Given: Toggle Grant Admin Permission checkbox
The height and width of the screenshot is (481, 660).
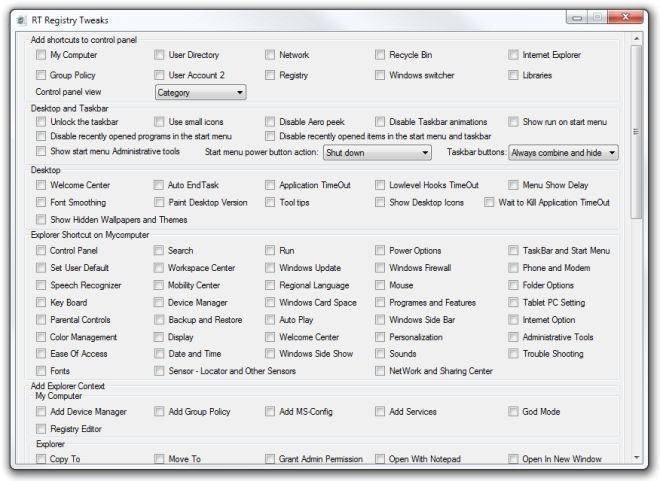Looking at the screenshot, I should click(x=271, y=459).
